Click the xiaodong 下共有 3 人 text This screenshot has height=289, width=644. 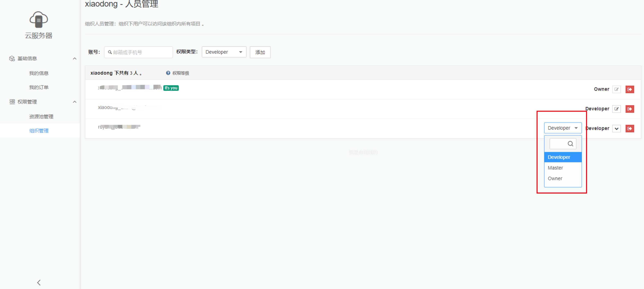click(x=116, y=73)
